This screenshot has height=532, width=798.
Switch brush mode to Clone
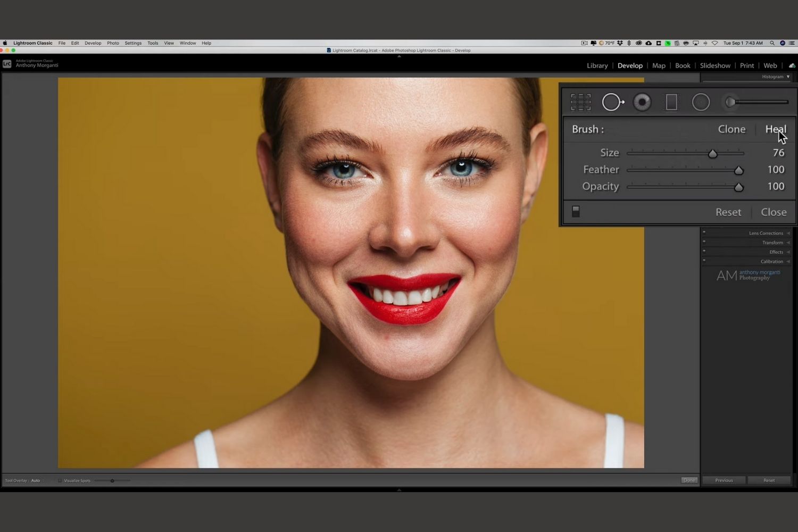click(x=731, y=129)
